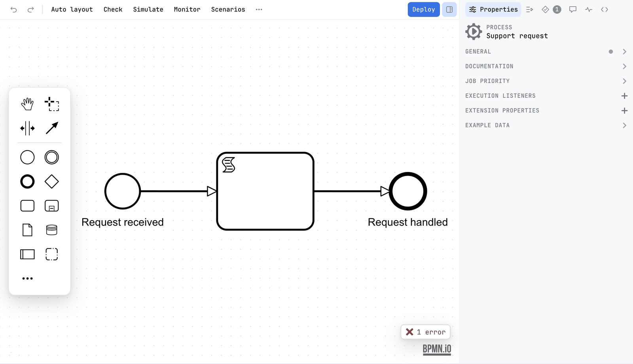Expand the Documentation section
The height and width of the screenshot is (364, 633).
(x=546, y=66)
